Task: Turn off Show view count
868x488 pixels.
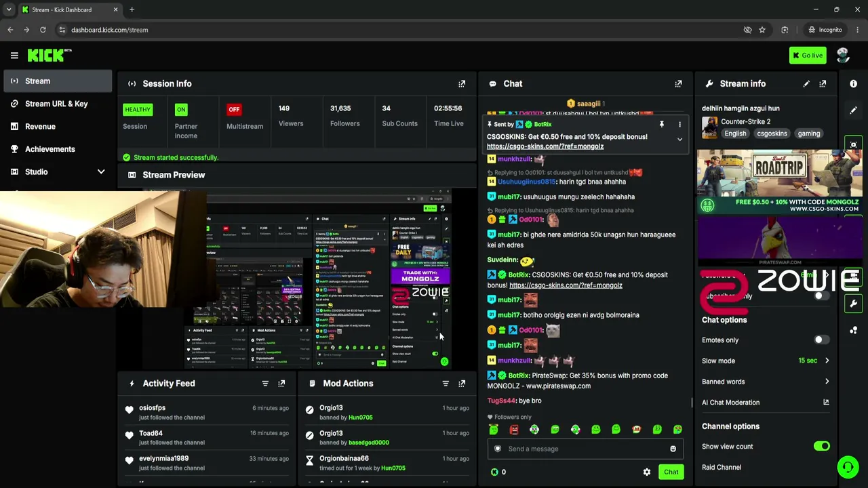Action: coord(821,447)
